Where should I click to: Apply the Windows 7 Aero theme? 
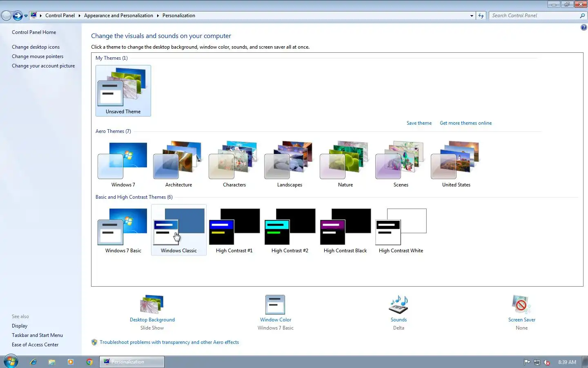tap(123, 164)
